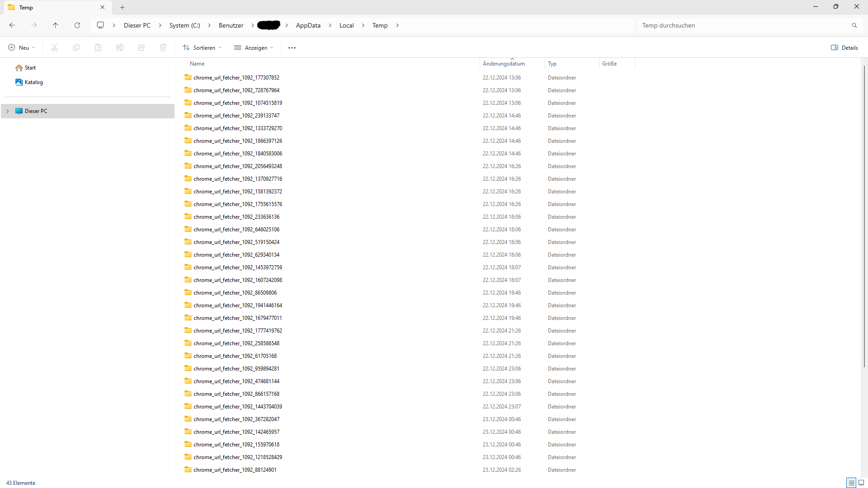Click the Temp durchsuchen search field
This screenshot has width=868, height=488.
(741, 25)
